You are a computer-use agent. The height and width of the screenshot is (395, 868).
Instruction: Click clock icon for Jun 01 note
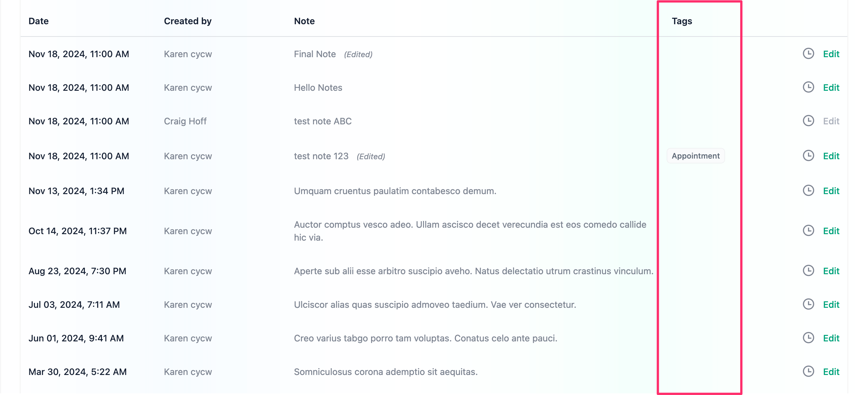click(x=808, y=338)
